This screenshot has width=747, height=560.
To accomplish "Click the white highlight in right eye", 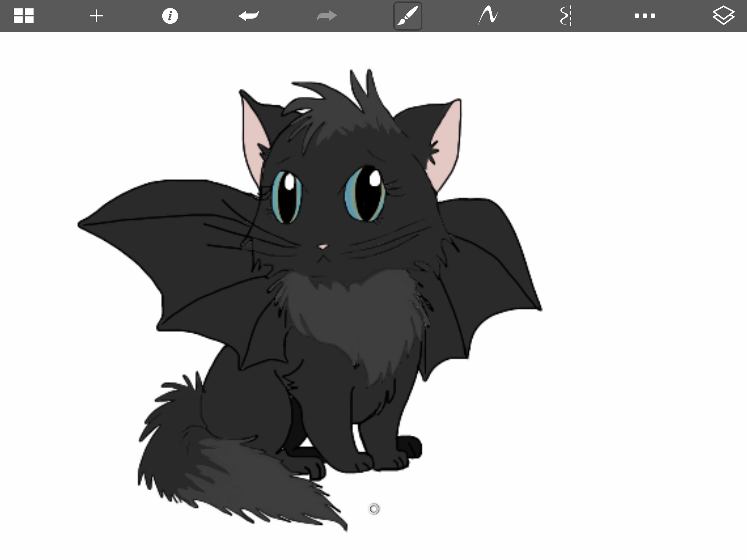I will point(375,179).
